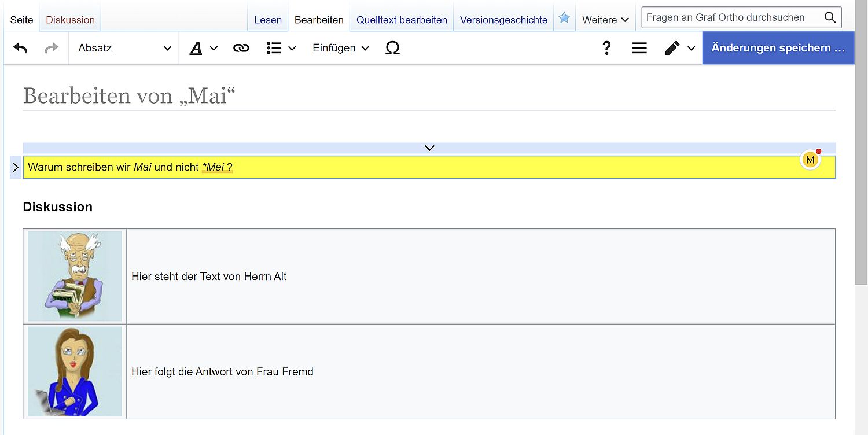Viewport: 868px width, 435px height.
Task: Open the text style formatting menu
Action: [x=203, y=48]
